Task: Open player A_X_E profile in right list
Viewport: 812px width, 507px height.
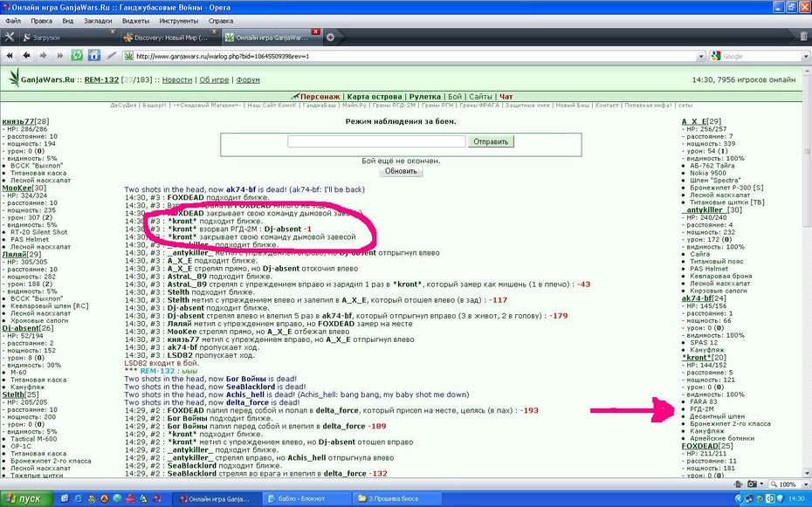Action: pos(694,121)
